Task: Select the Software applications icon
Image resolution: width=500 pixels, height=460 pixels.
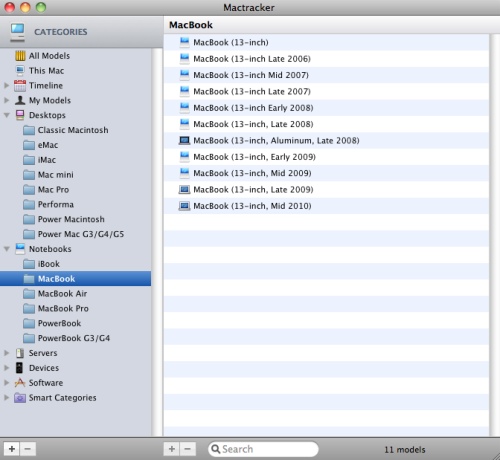Action: (20, 383)
